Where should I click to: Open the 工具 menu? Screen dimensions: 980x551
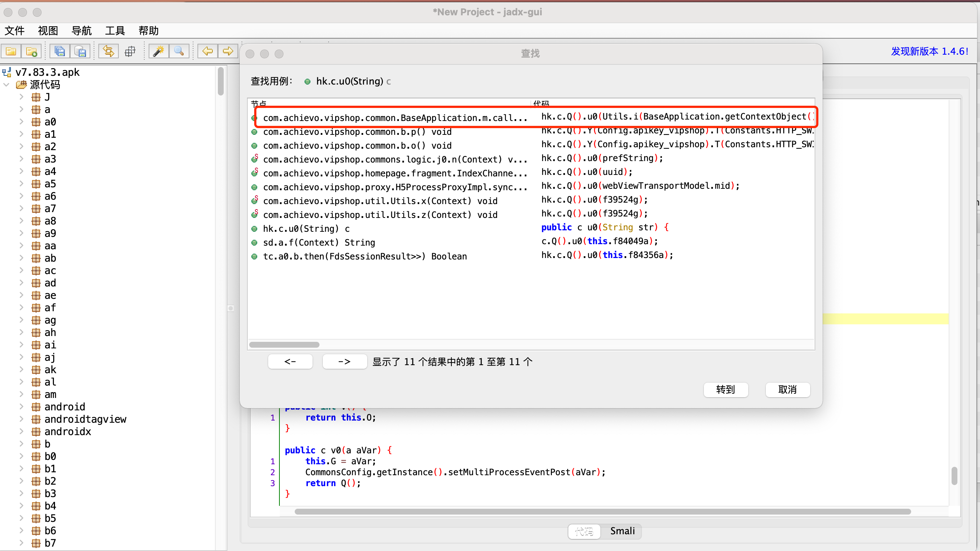pyautogui.click(x=115, y=31)
